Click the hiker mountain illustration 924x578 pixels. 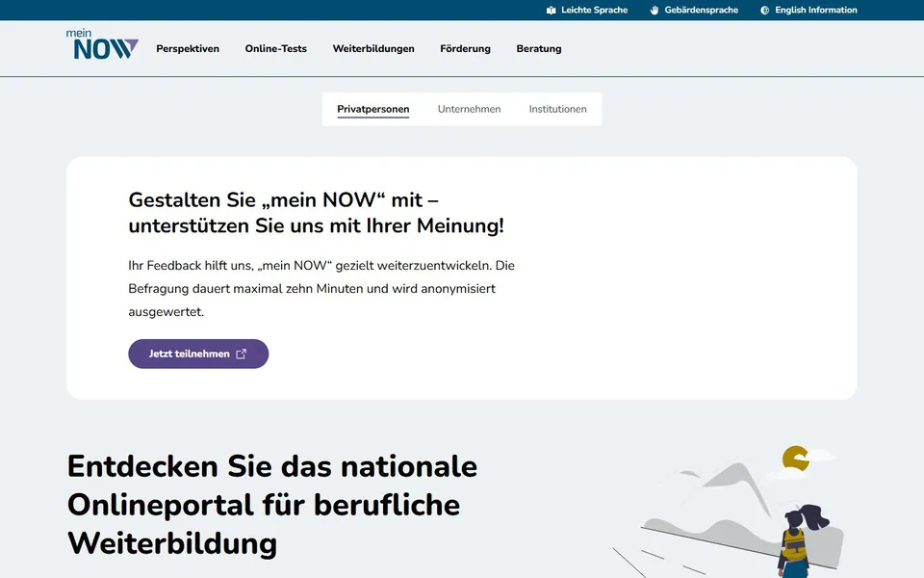(731, 512)
